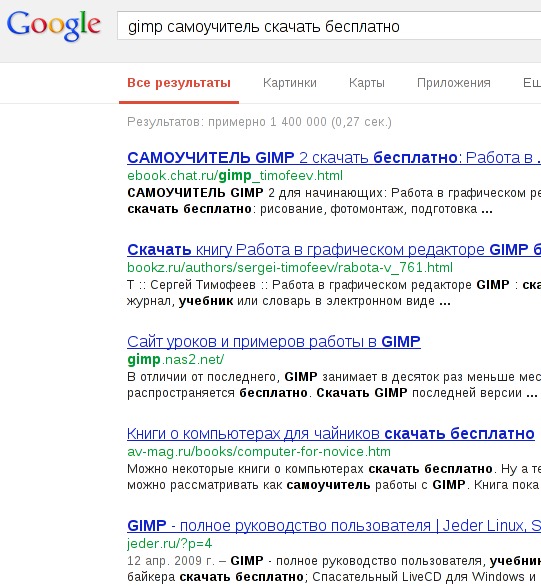Viewport: 541px width, 586px height.
Task: Open the Картинки tab
Action: [x=290, y=83]
